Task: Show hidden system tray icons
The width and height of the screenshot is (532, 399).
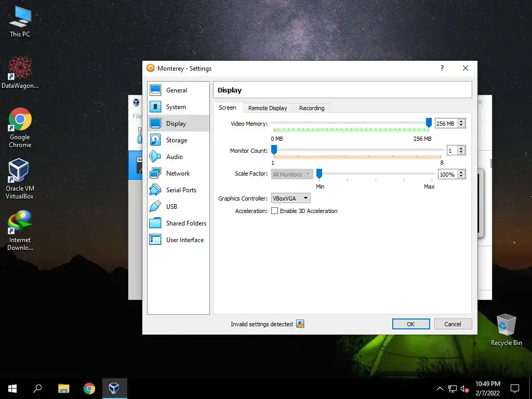Action: [440, 389]
